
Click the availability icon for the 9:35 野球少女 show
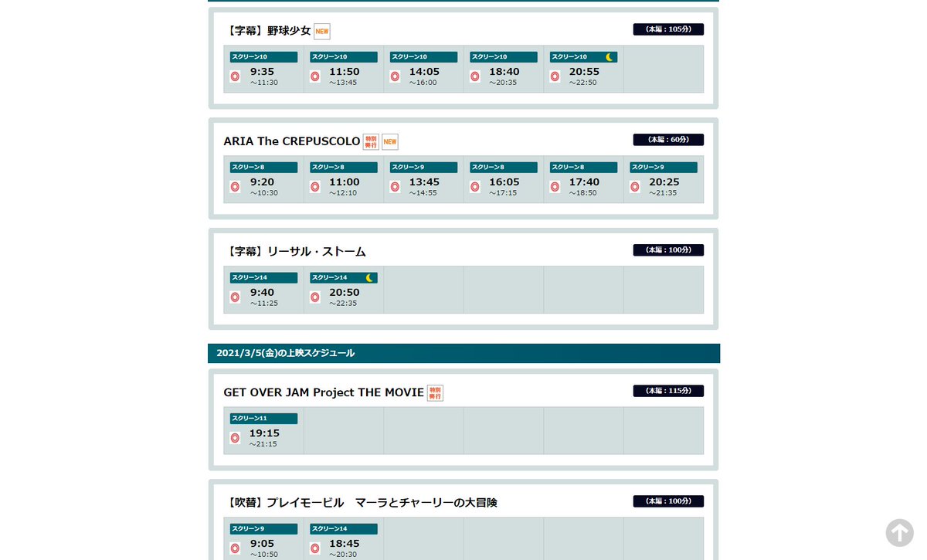[x=235, y=76]
